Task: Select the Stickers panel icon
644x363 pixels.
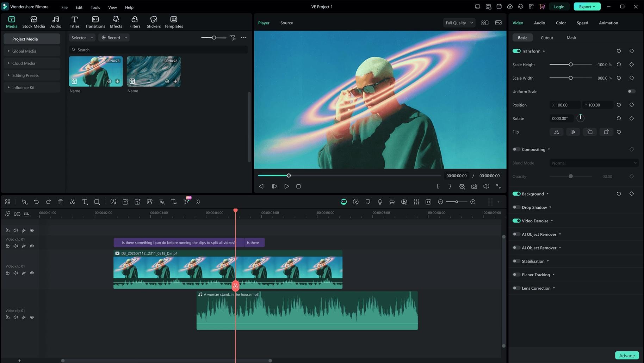Action: coord(153,22)
